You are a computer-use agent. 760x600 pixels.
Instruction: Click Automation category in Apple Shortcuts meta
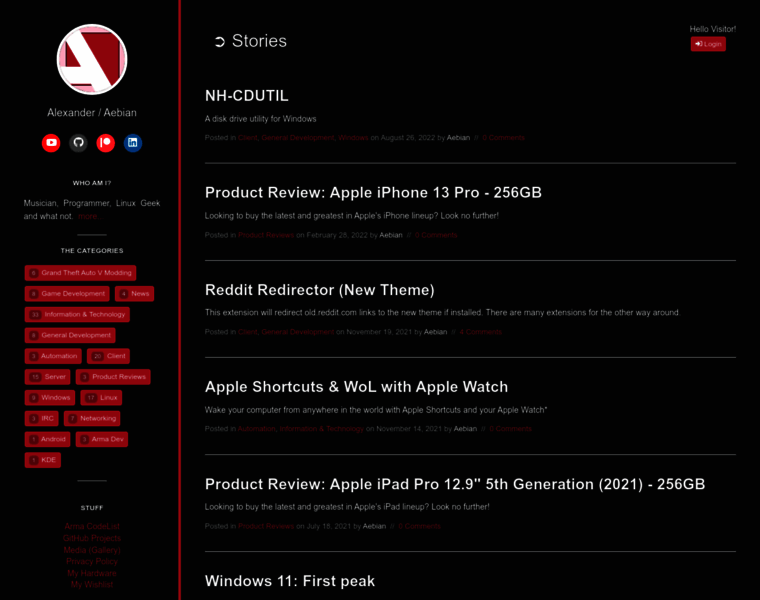click(x=256, y=429)
